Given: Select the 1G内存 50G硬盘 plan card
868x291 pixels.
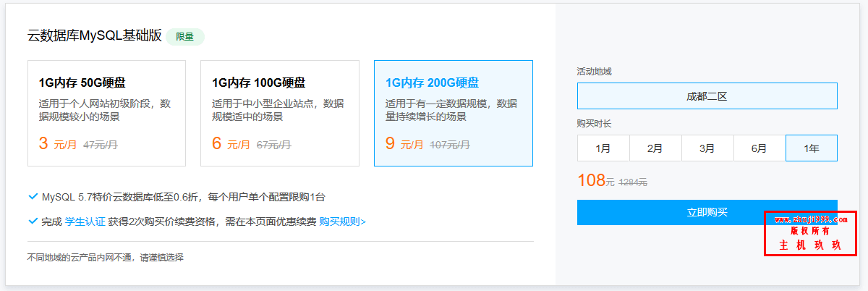Looking at the screenshot, I should click(106, 113).
